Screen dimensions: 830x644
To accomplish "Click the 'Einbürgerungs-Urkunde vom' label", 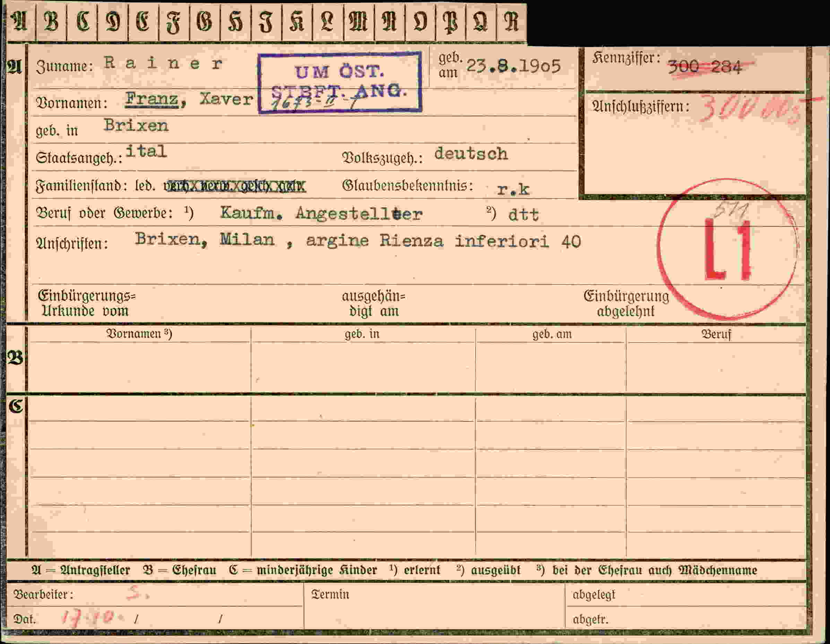I will (87, 303).
